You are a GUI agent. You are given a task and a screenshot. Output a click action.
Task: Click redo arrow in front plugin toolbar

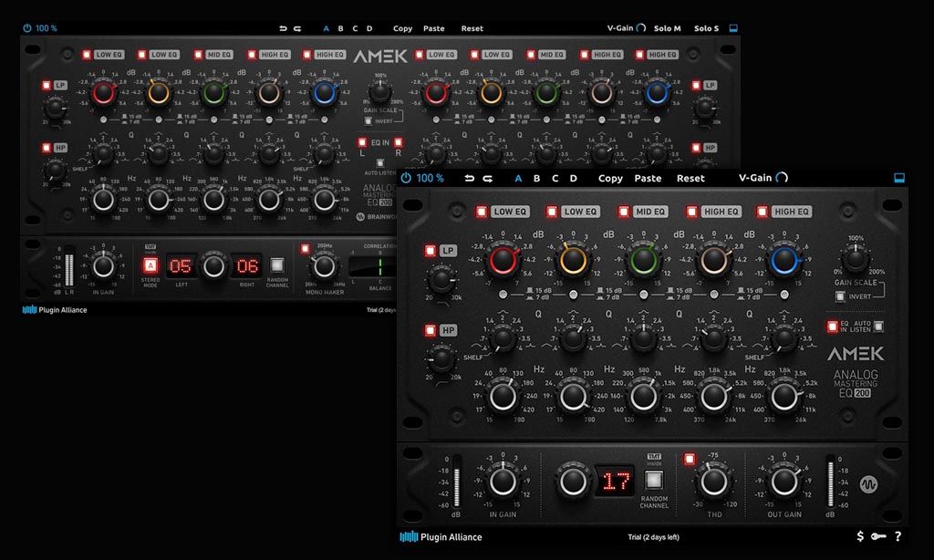click(x=488, y=178)
